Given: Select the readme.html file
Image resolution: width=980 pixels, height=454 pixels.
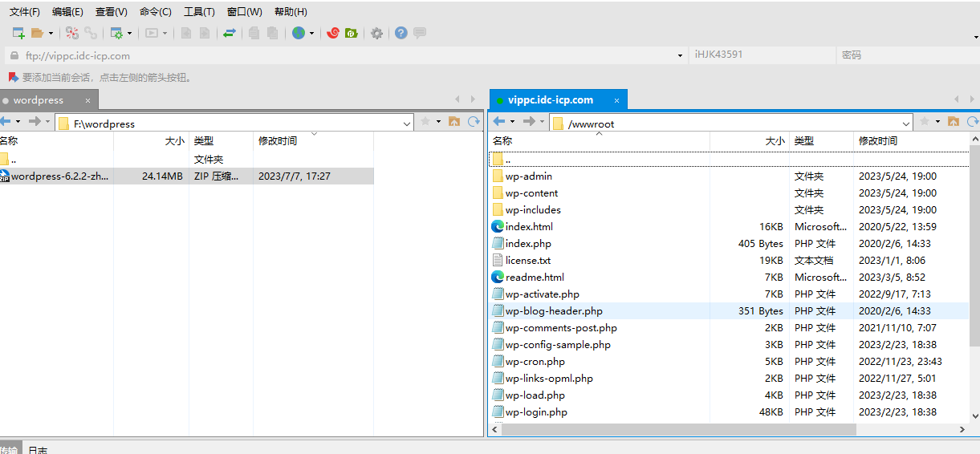Looking at the screenshot, I should [729, 277].
